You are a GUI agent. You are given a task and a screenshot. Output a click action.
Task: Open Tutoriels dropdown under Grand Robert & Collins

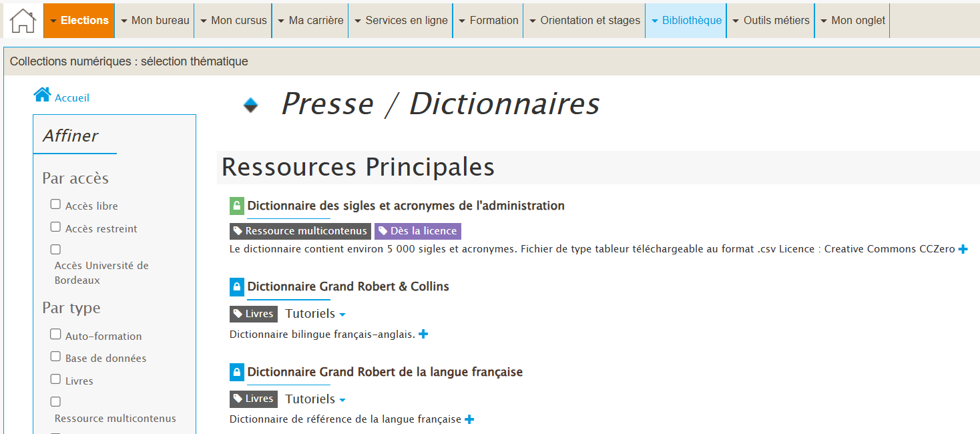315,314
